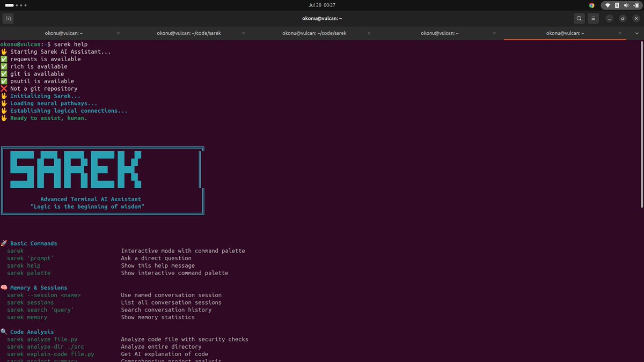Click the hand emoji before Starting Sarek AI Assistant

click(x=4, y=52)
